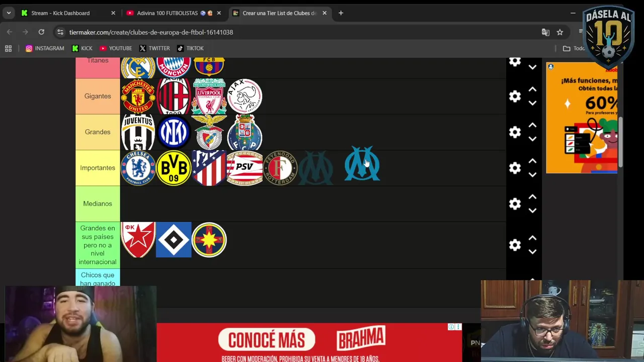Select the Crear una Tier List tab
644x362 pixels.
[x=279, y=13]
